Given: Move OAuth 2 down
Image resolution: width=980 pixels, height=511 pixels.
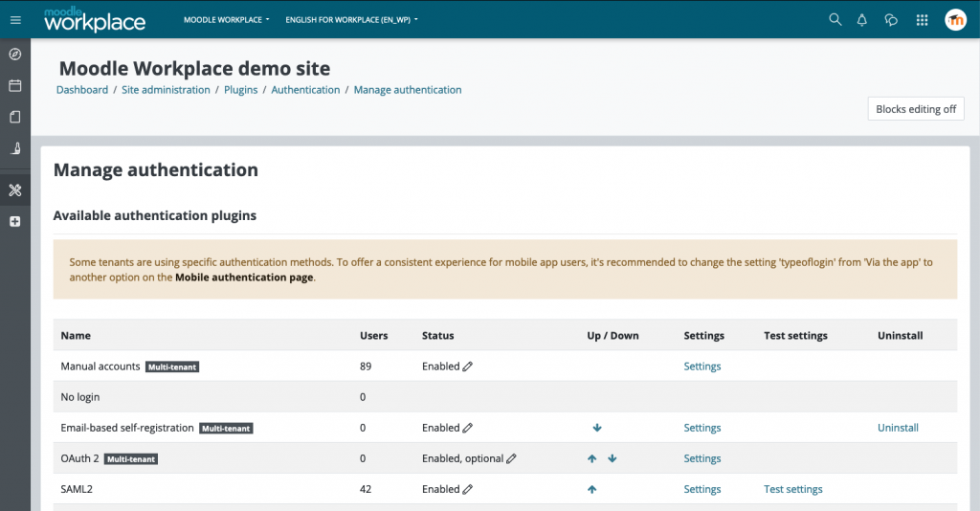Looking at the screenshot, I should (x=612, y=458).
